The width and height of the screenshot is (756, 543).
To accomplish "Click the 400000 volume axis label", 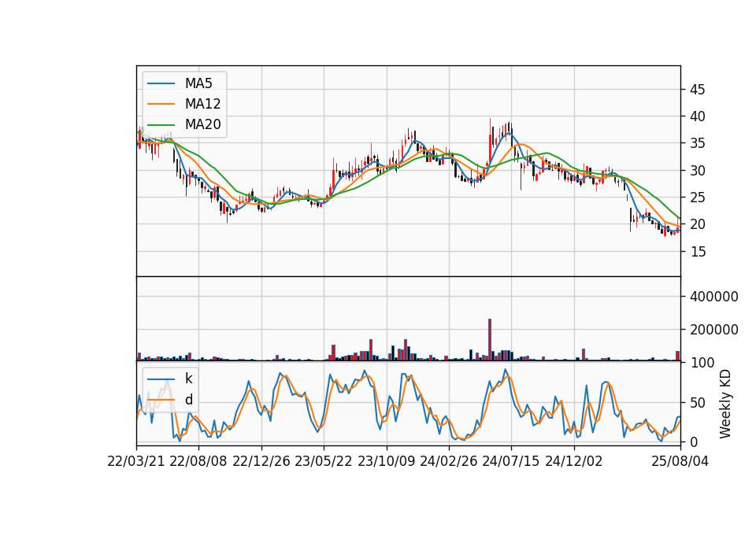I will (713, 297).
